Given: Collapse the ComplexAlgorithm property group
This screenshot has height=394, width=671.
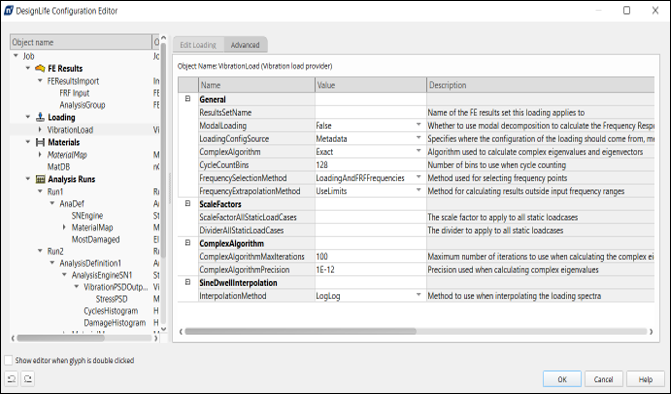Looking at the screenshot, I should [187, 243].
